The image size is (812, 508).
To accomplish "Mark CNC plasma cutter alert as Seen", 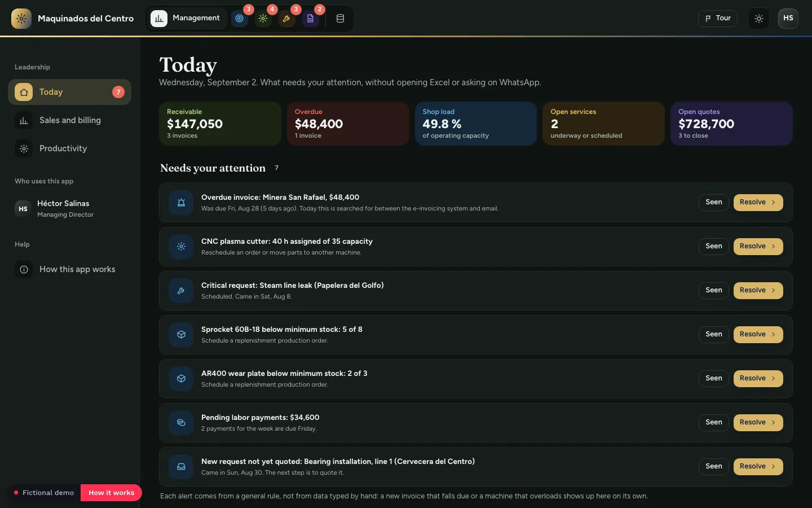I will (713, 246).
